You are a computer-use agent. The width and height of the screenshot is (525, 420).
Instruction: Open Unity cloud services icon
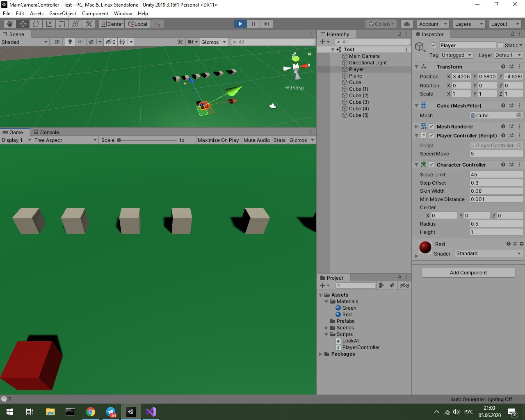(406, 24)
